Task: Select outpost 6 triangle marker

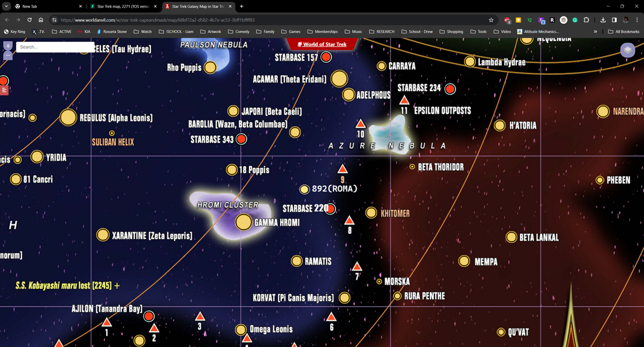Action: pos(331,316)
